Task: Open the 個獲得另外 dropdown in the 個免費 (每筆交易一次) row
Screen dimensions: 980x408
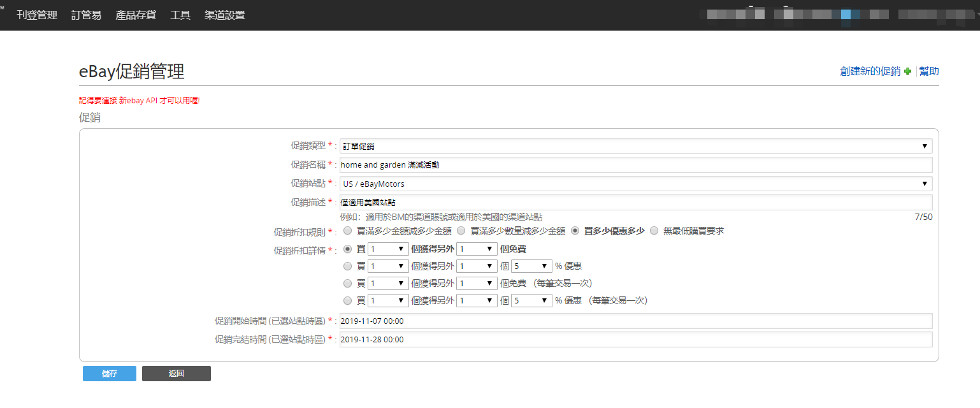Action: pos(477,283)
